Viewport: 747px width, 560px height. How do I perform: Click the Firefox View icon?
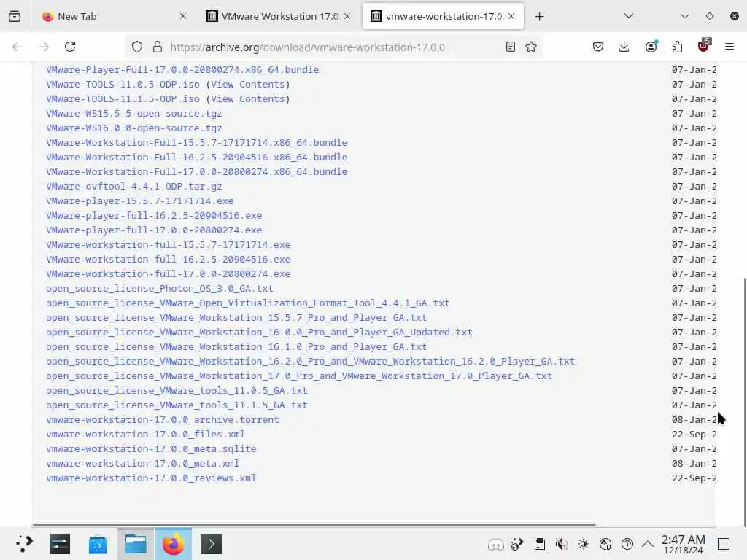pos(15,16)
